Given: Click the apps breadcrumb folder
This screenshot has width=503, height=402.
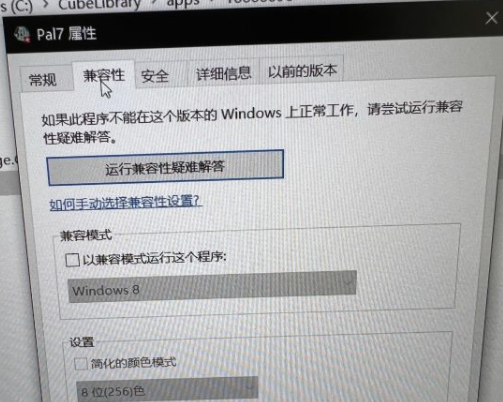Looking at the screenshot, I should [x=183, y=3].
